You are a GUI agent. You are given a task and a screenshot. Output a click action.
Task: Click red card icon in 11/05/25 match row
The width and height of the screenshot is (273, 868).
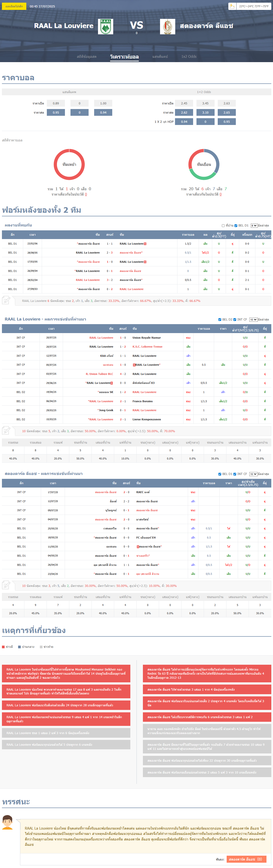(138, 547)
